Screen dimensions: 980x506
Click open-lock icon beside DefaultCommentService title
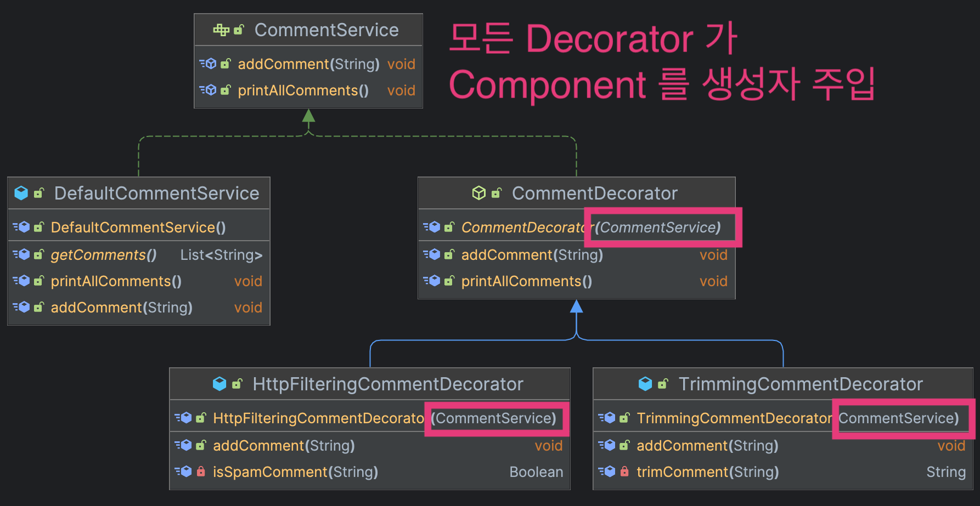(39, 193)
